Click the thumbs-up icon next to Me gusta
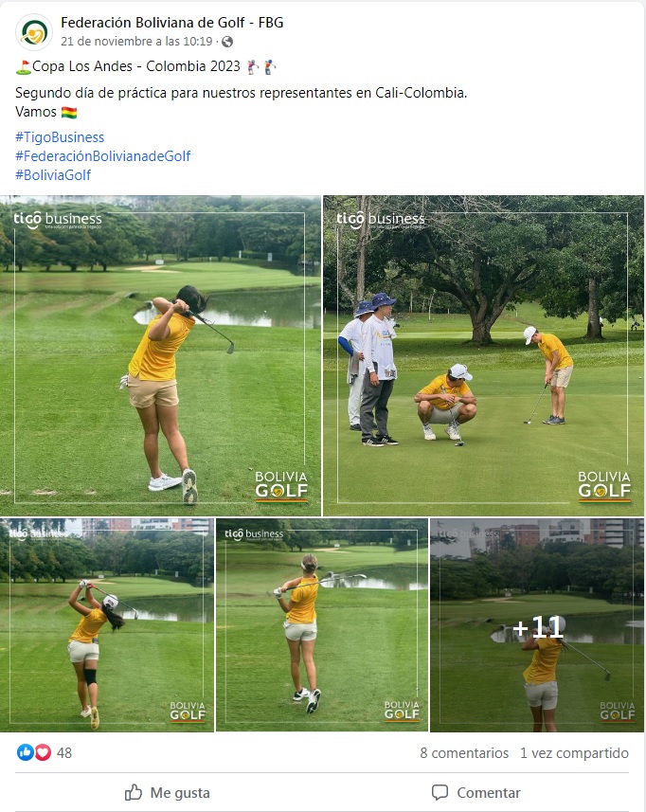 pyautogui.click(x=133, y=792)
